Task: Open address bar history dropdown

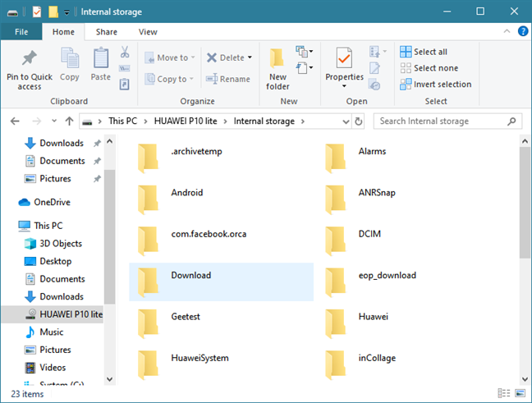Action: [x=346, y=121]
